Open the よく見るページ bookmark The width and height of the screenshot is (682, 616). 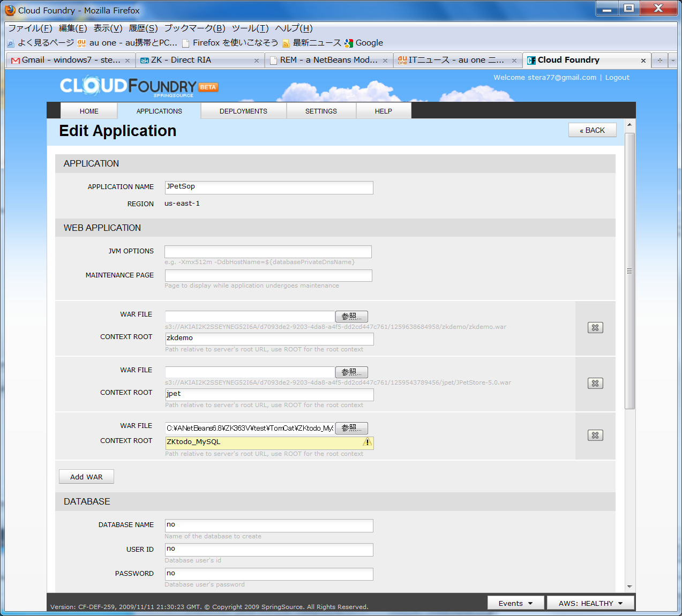40,43
